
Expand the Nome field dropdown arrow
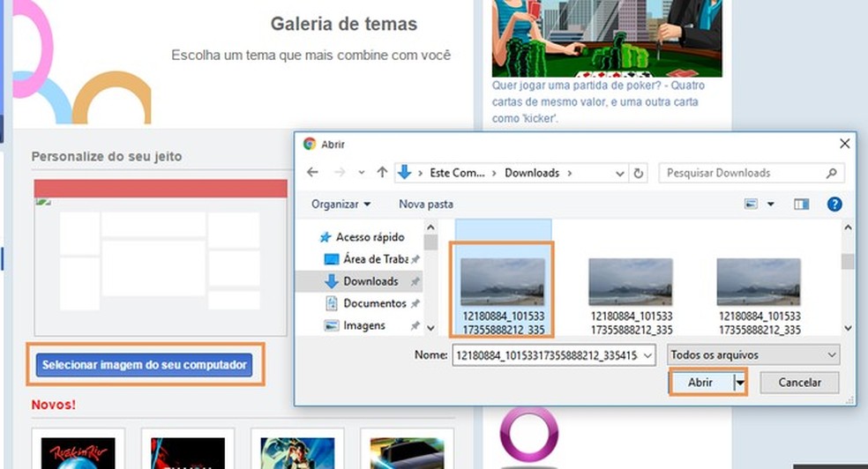point(647,355)
